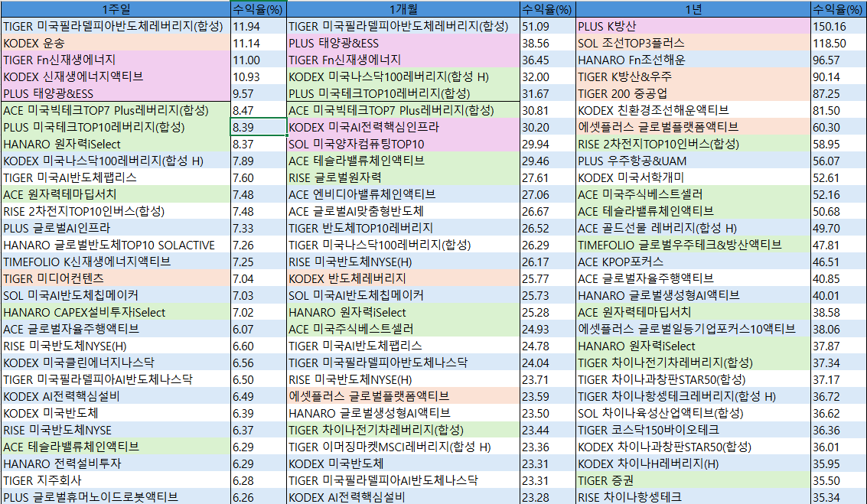
Task: Click the return value 7.04
Action: tap(258, 278)
